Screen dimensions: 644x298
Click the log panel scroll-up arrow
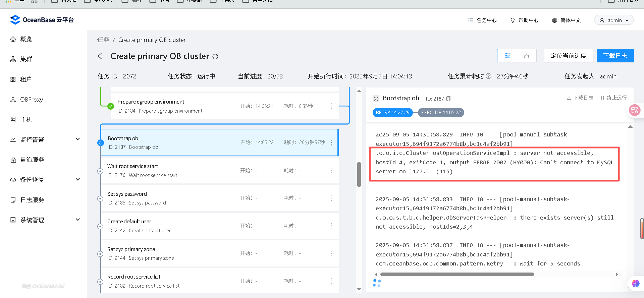point(630,127)
